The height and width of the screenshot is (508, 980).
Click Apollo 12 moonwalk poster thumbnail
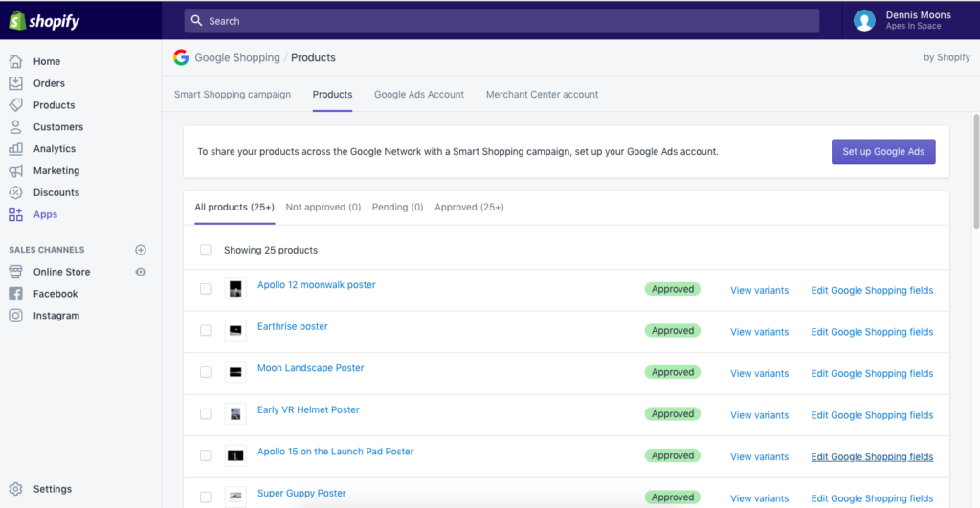point(235,289)
